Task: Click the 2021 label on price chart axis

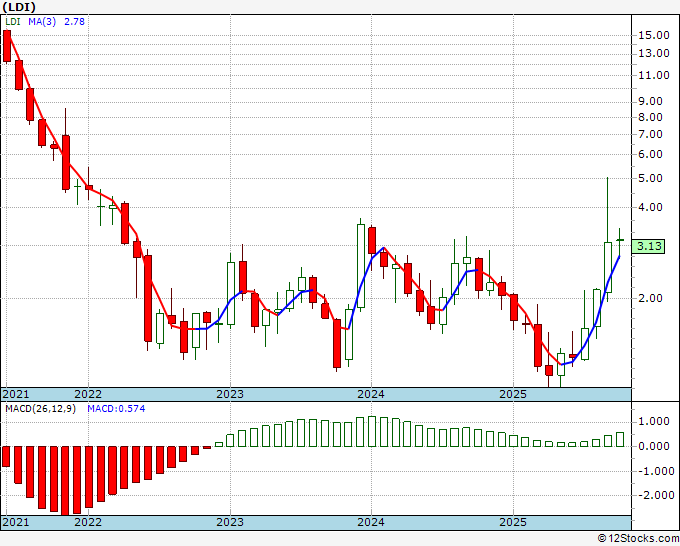Action: point(16,394)
